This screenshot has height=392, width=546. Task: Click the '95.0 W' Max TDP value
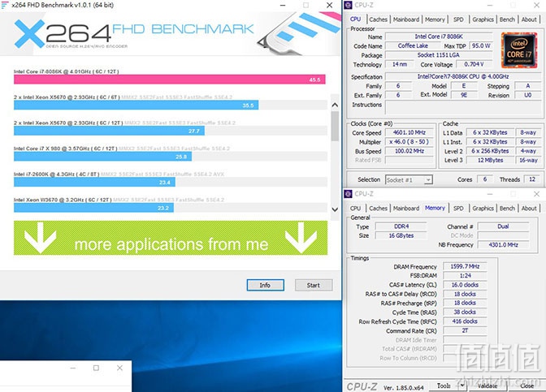481,46
